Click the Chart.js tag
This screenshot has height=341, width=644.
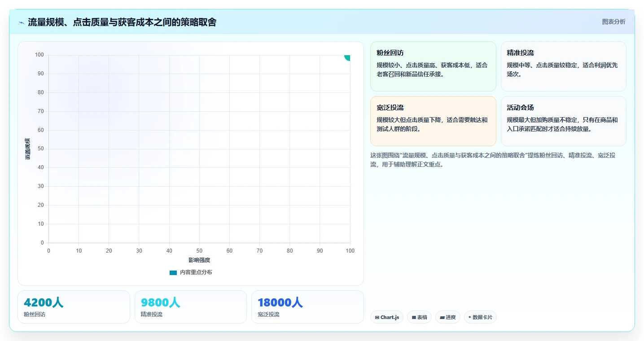[387, 317]
